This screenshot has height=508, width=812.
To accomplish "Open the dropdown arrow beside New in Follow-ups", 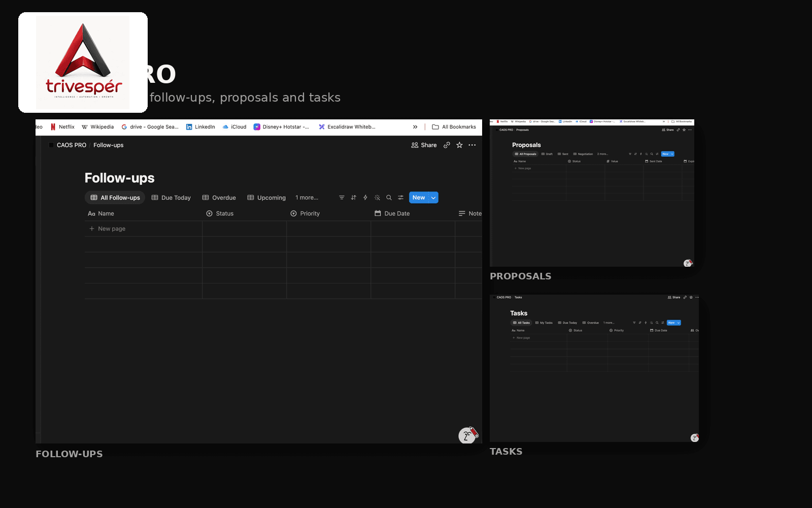I will click(433, 198).
